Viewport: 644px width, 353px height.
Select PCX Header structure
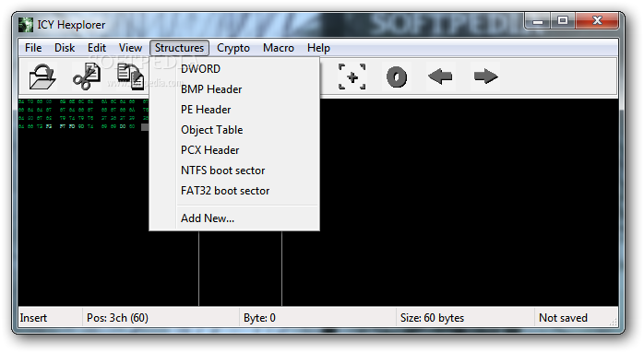pos(234,150)
